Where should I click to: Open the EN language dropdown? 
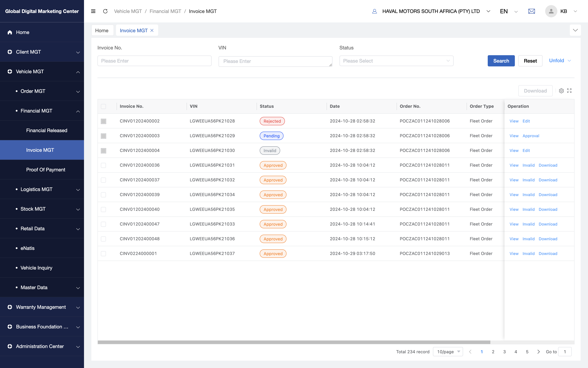click(x=509, y=11)
